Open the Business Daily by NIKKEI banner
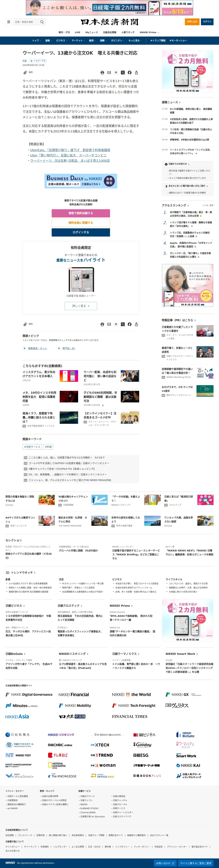Viewport: 219px width, 868px height. (81, 181)
